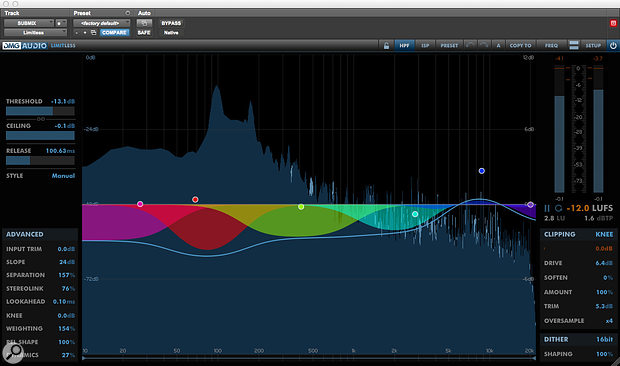Click the Native label
620x366 pixels.
pyautogui.click(x=171, y=32)
